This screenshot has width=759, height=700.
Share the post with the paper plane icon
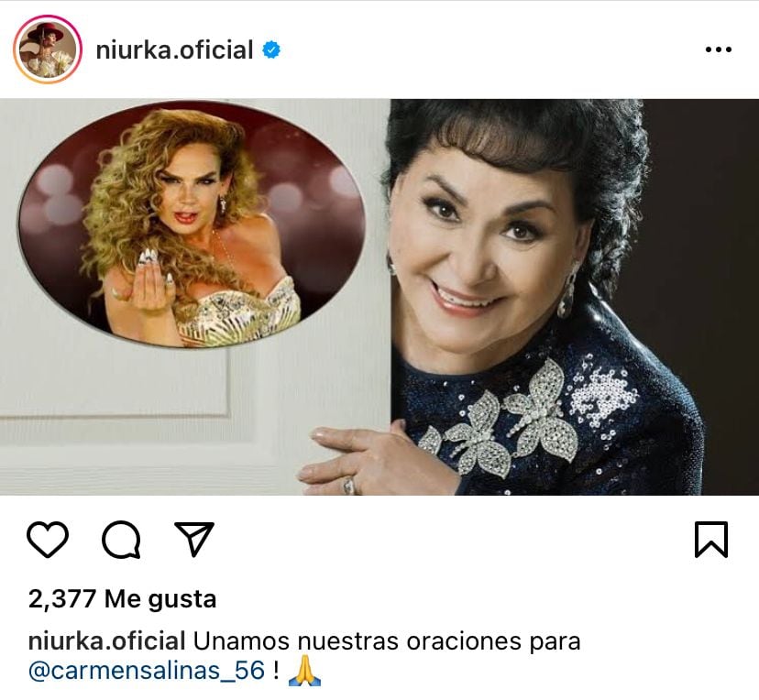tap(194, 539)
